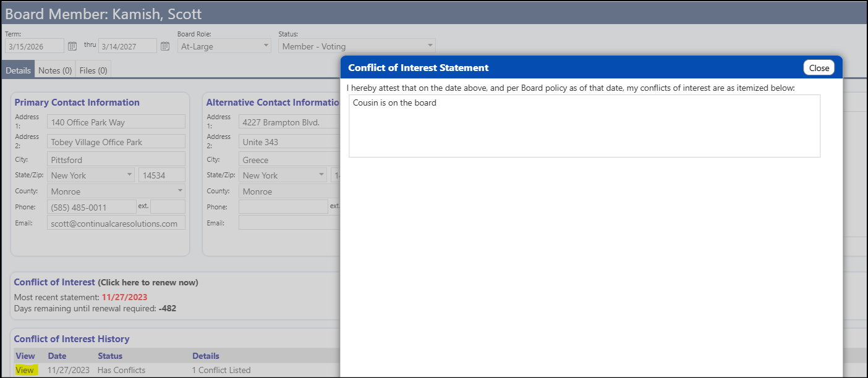Image resolution: width=868 pixels, height=378 pixels.
Task: Click the term start date 3/15/2026 field
Action: click(35, 46)
